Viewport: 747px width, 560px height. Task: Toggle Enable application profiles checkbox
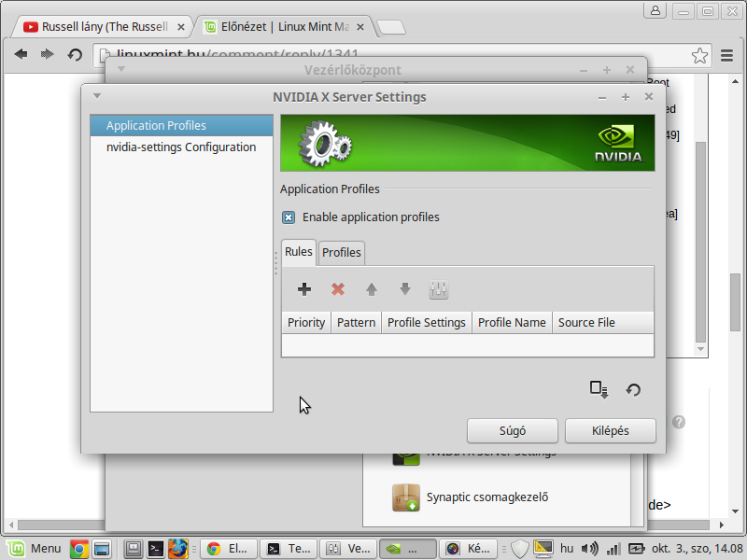coord(289,217)
